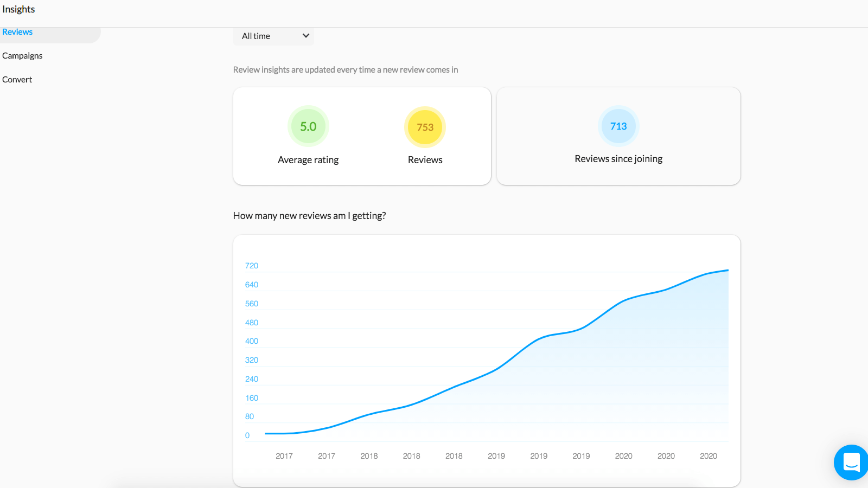The image size is (868, 488).
Task: Click the 'How many new reviews am I getting?' heading
Action: (x=310, y=216)
